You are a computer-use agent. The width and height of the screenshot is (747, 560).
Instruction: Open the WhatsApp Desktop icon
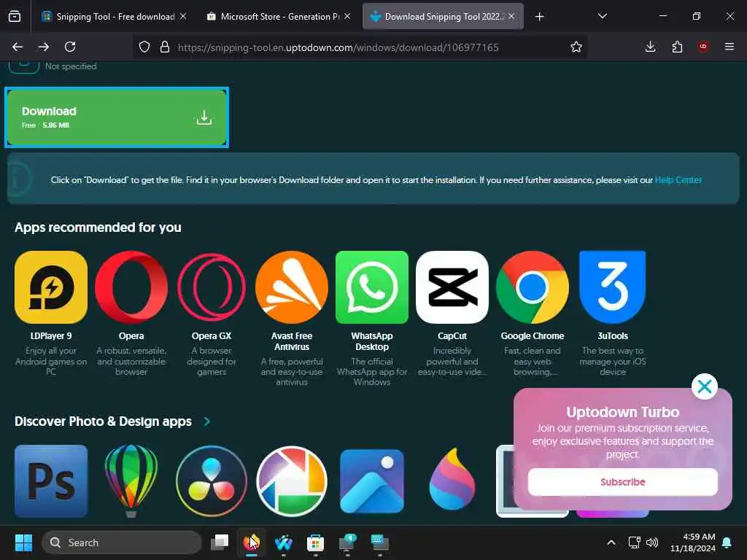tap(372, 287)
